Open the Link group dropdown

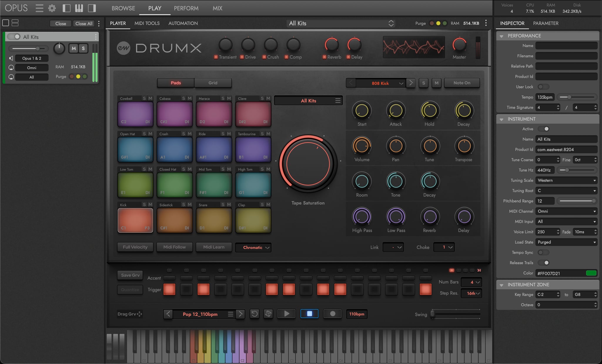[x=393, y=247]
